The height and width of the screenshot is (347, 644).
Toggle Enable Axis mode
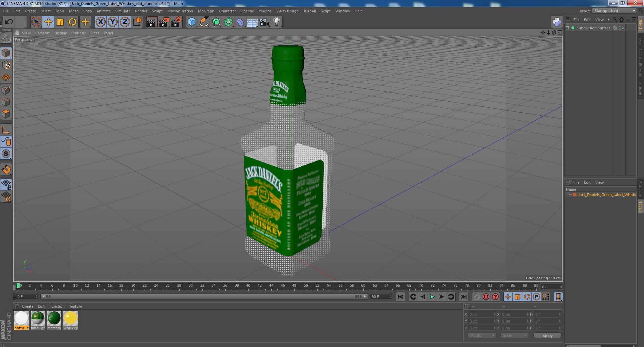(6, 130)
